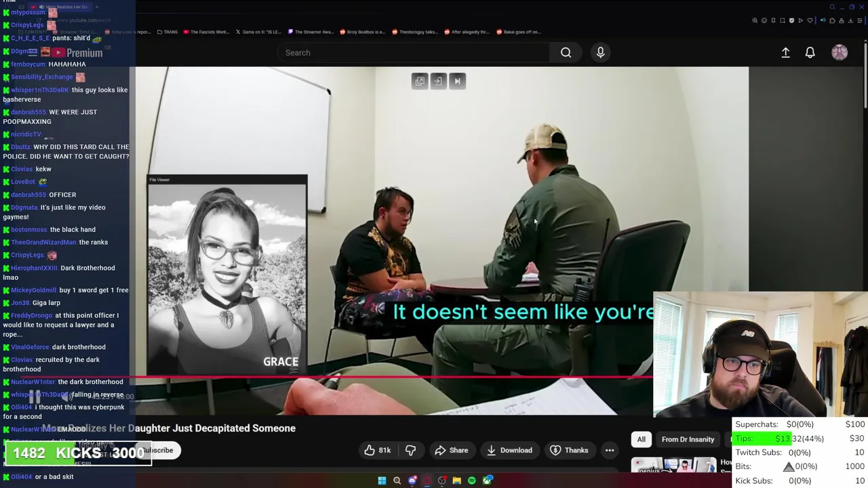Image resolution: width=868 pixels, height=488 pixels.
Task: Open browser extensions cube icon
Action: [832, 20]
